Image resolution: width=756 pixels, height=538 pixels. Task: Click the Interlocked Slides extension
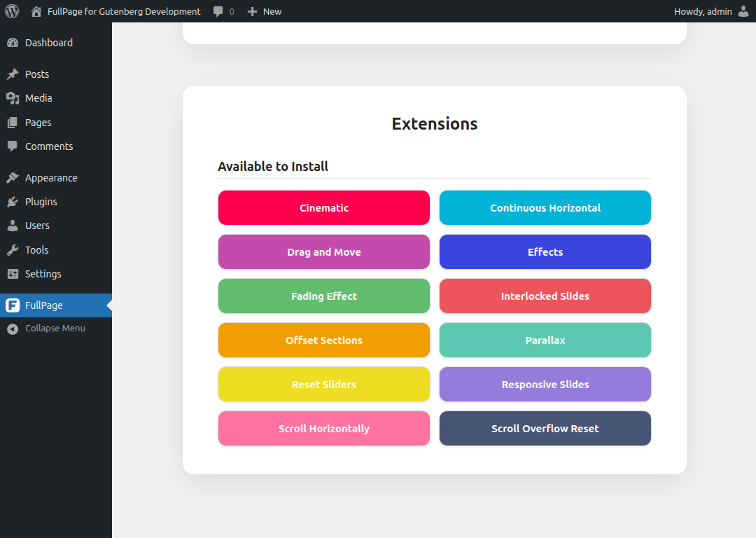click(545, 296)
